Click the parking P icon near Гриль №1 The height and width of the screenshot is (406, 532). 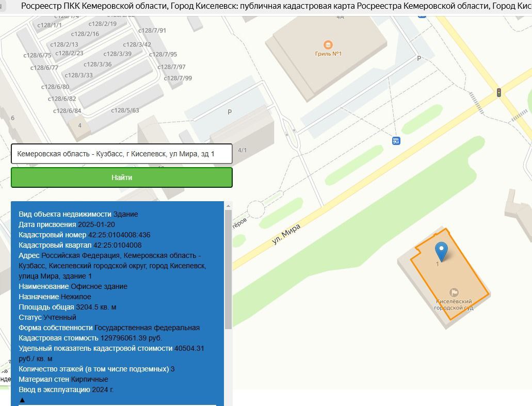pos(419,58)
